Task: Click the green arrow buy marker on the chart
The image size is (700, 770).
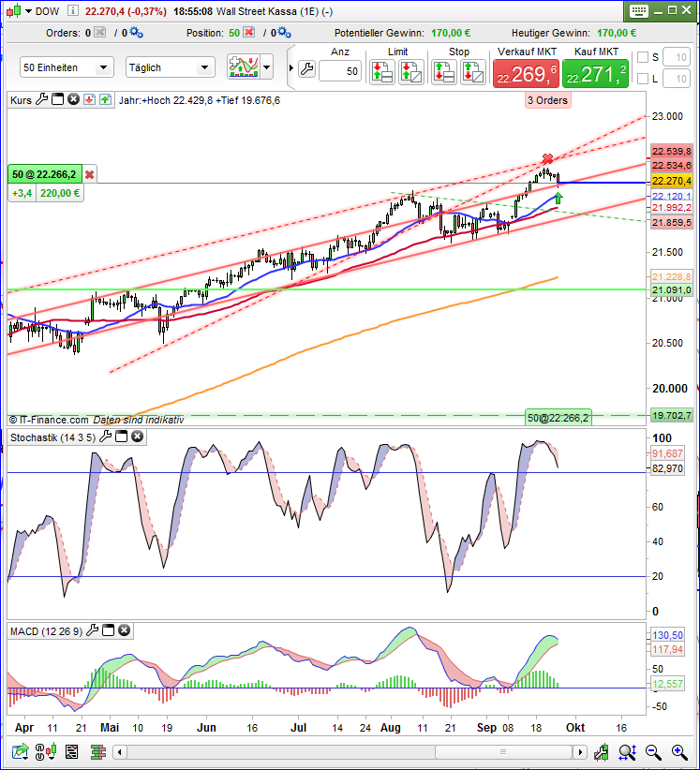Action: [x=559, y=198]
